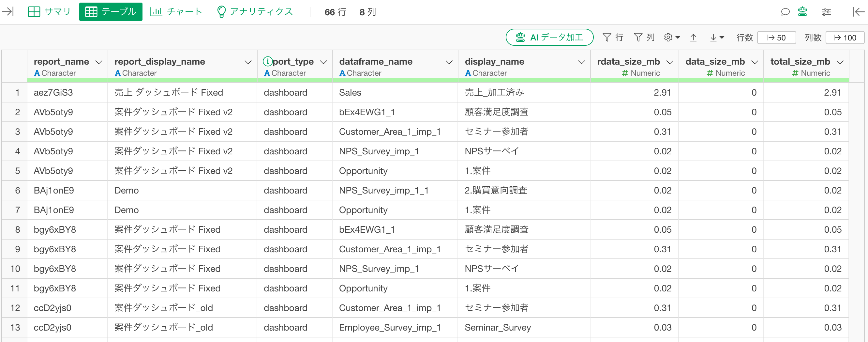
Task: Expand the total_size_mb column menu
Action: tap(840, 62)
